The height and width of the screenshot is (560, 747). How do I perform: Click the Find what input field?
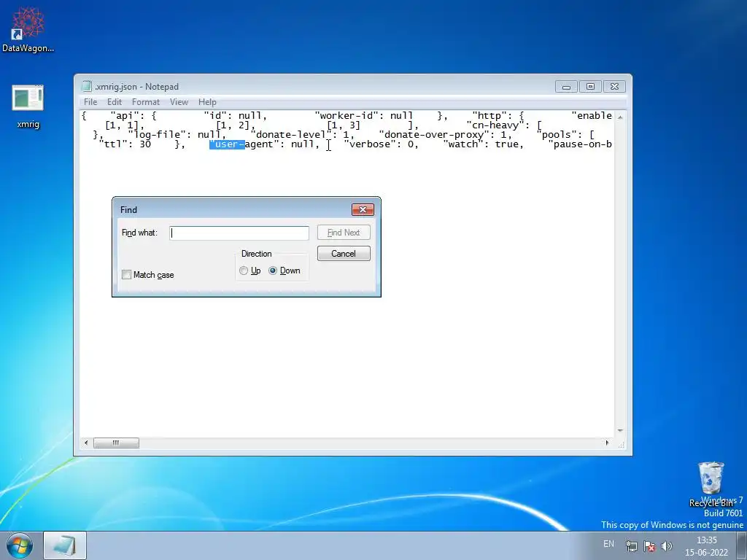tap(239, 233)
